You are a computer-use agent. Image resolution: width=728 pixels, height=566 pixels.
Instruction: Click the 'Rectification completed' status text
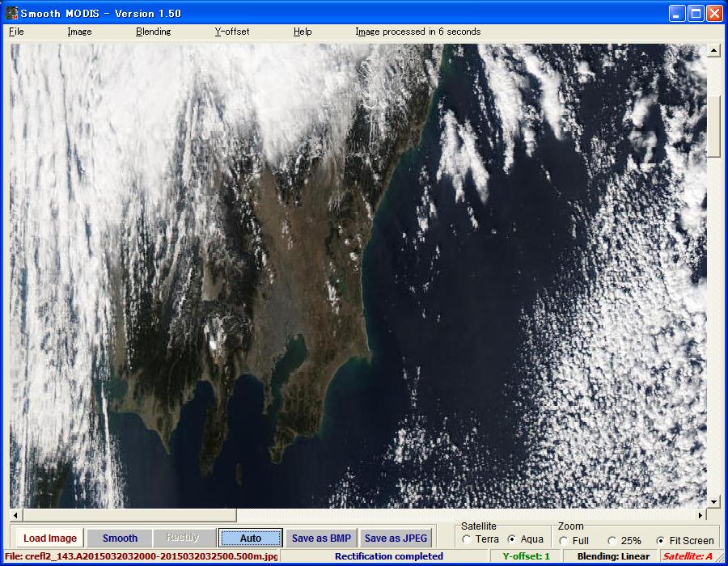388,556
